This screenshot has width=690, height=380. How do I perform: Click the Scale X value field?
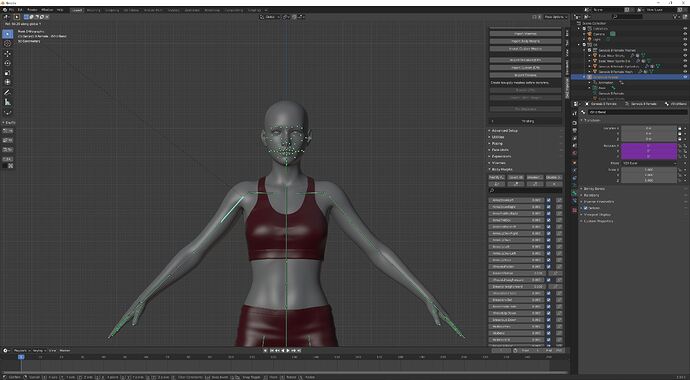tap(649, 169)
